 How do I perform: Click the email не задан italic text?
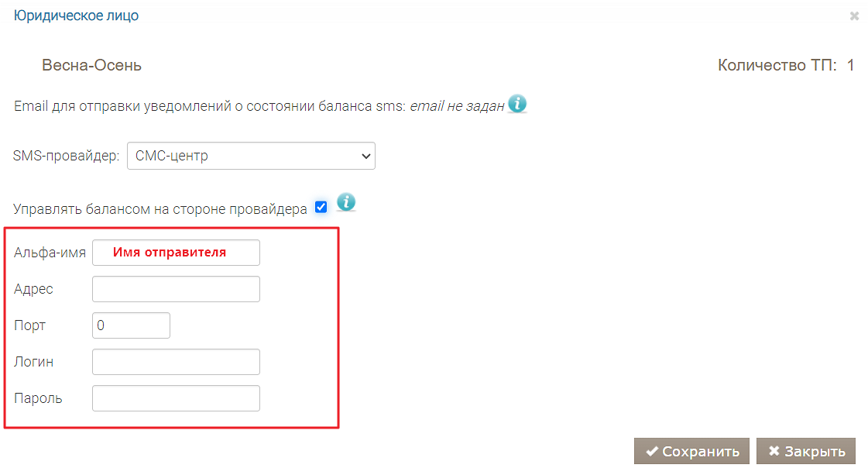pyautogui.click(x=457, y=106)
